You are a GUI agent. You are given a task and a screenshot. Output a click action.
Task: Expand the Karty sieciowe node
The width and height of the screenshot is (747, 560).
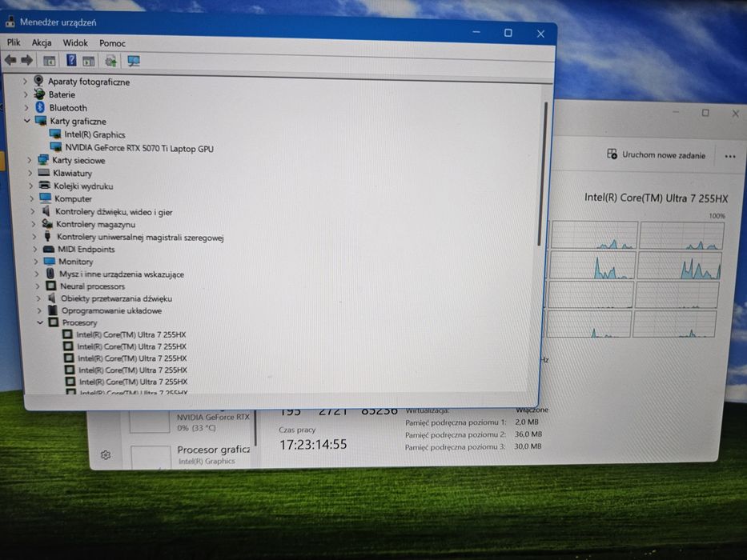30,160
